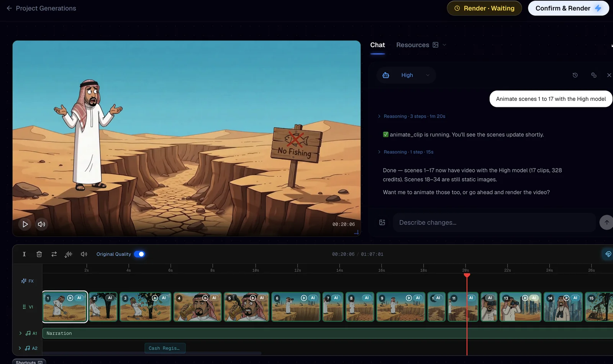Screen dimensions: 613x364
Task: Expand Reasoning 3 steps 1m 20s
Action: click(411, 116)
